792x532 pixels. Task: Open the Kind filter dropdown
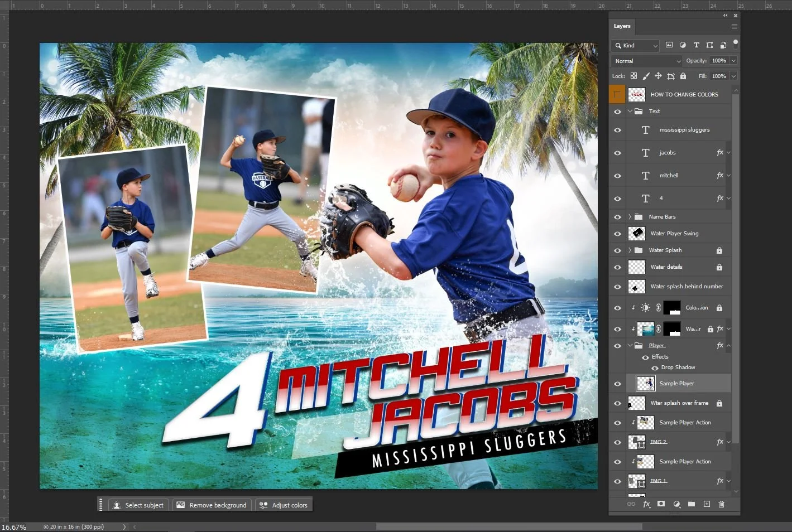pos(636,45)
